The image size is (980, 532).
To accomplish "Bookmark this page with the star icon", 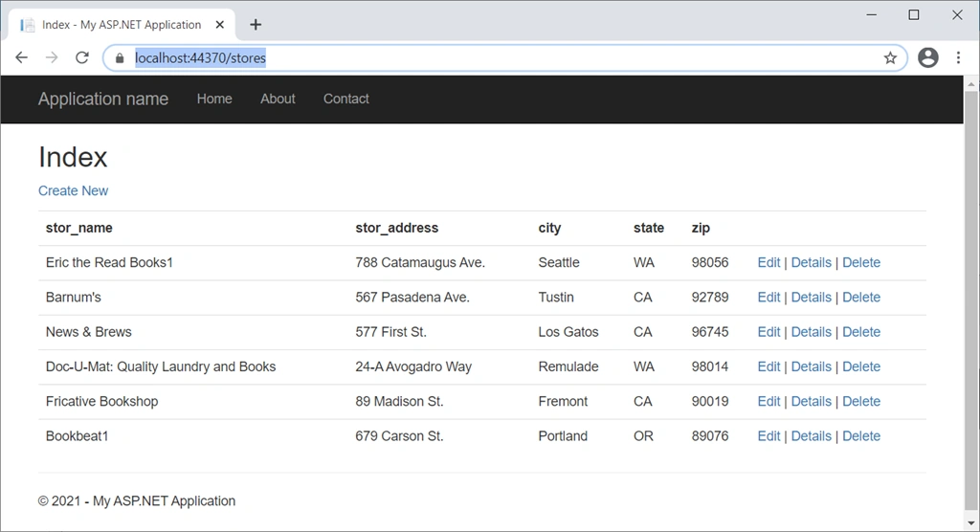I will 890,58.
